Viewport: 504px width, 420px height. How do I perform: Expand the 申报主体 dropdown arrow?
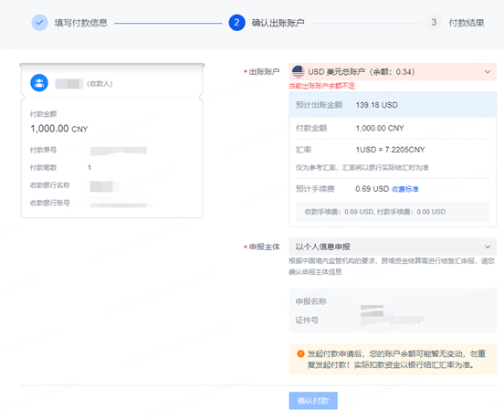coord(488,247)
